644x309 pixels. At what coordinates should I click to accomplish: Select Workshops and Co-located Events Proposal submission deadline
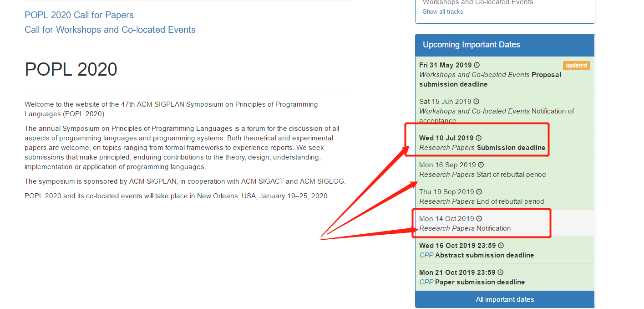[505, 75]
